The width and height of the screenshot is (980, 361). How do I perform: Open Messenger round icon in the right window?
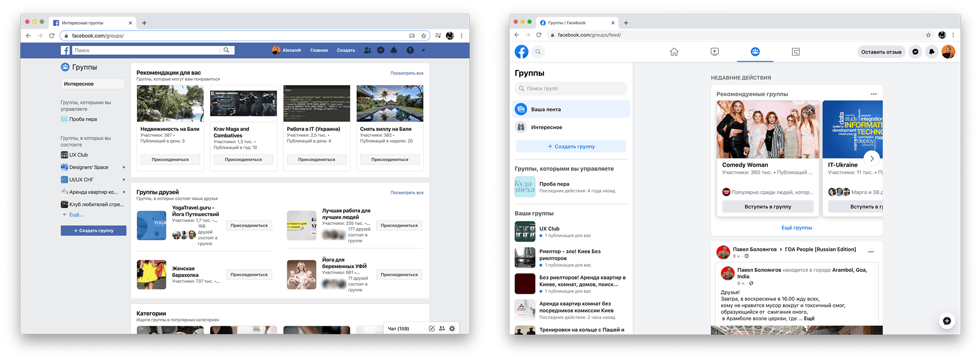coord(915,52)
